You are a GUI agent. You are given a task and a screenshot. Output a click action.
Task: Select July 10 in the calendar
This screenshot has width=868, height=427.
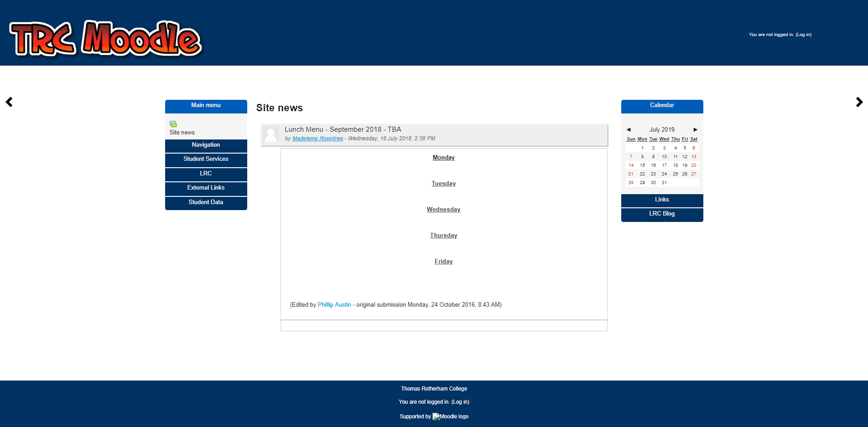point(665,157)
